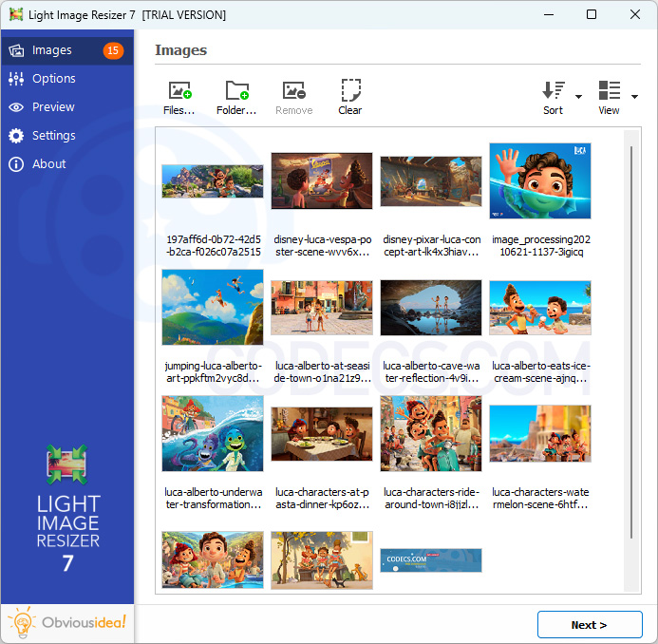Open the Options section in sidebar
The height and width of the screenshot is (644, 658).
pyautogui.click(x=67, y=79)
